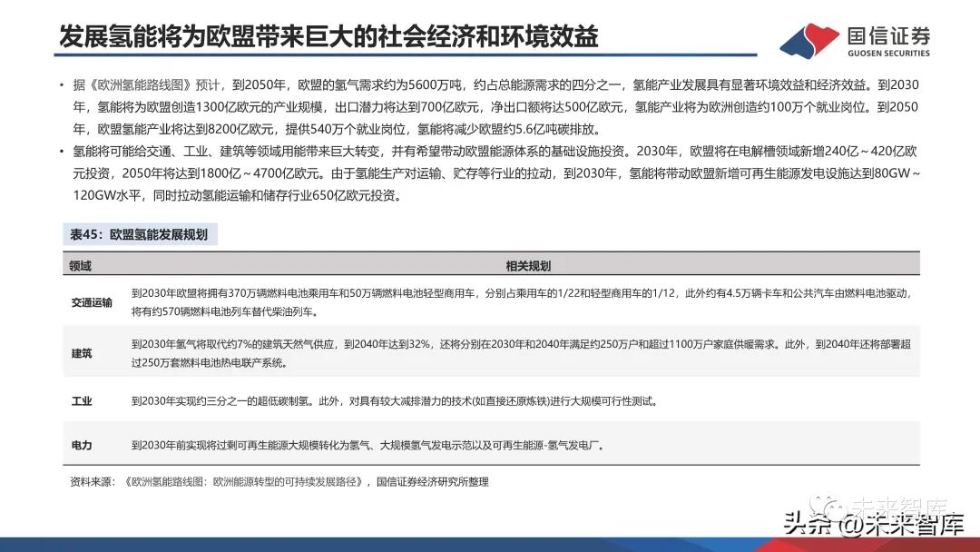
Task: Click the cell about 过剩可再生能源大规模转化为氢气
Action: tap(368, 445)
